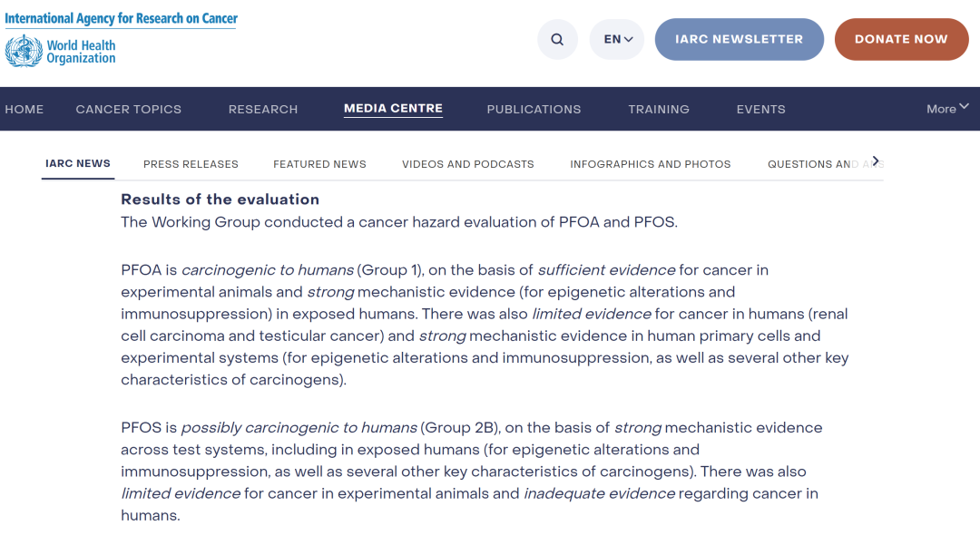Go to the Home menu item

pos(24,109)
